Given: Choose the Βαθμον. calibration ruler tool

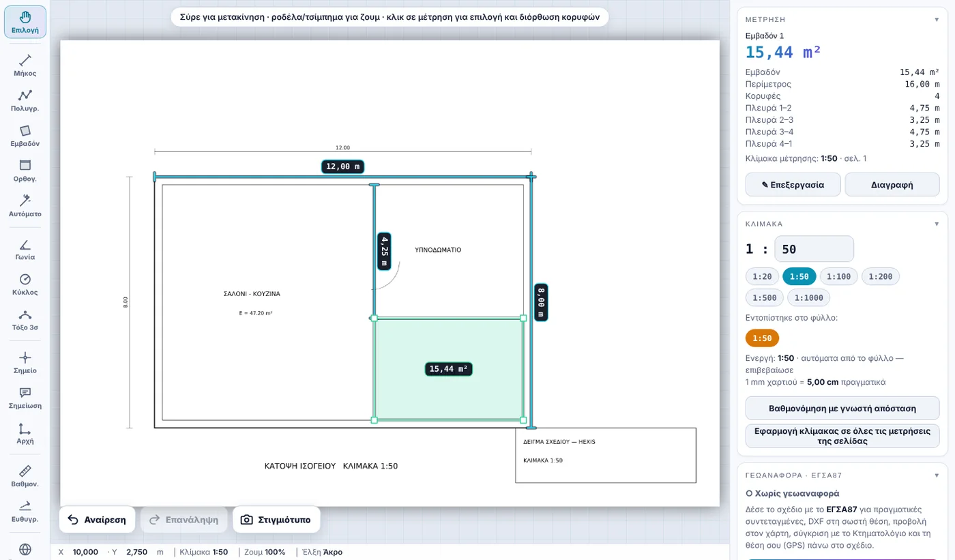Looking at the screenshot, I should click(25, 476).
